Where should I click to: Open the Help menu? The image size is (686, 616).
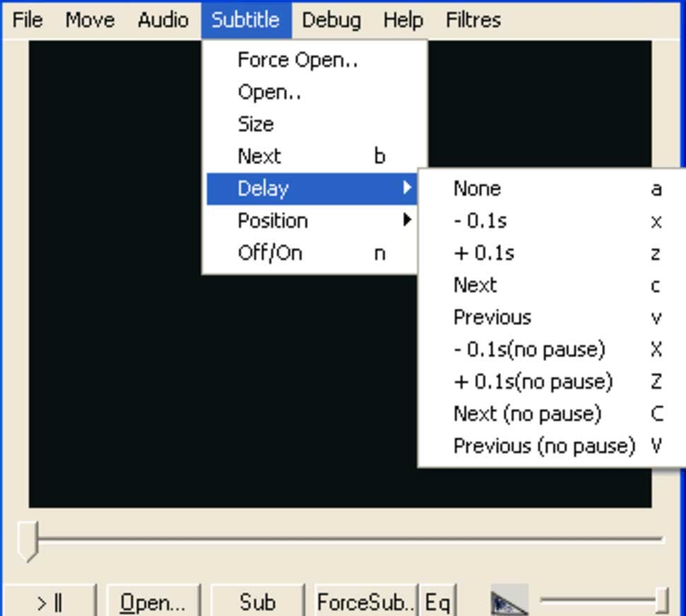(x=402, y=20)
